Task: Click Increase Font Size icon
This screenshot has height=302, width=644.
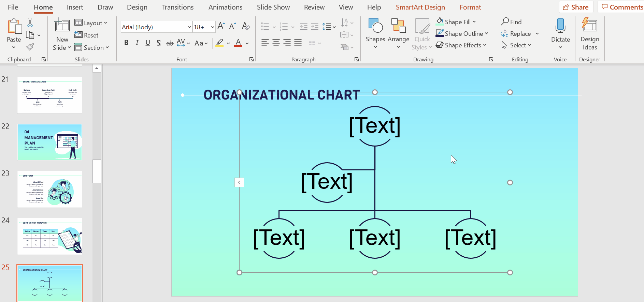Action: pos(221,26)
